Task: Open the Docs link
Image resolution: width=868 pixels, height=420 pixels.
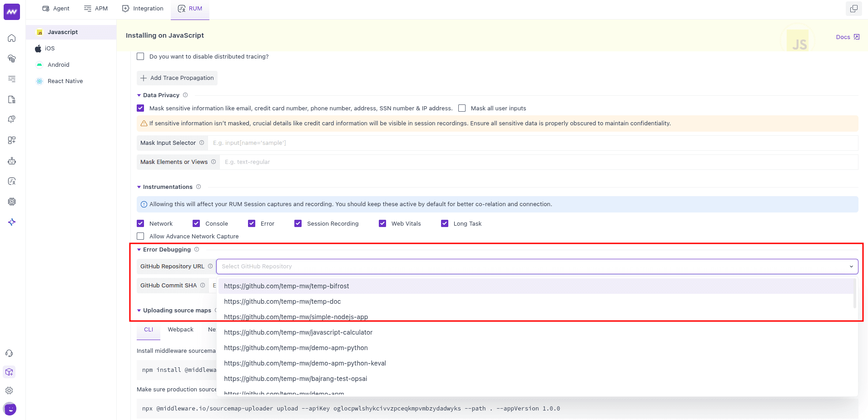Action: point(847,37)
